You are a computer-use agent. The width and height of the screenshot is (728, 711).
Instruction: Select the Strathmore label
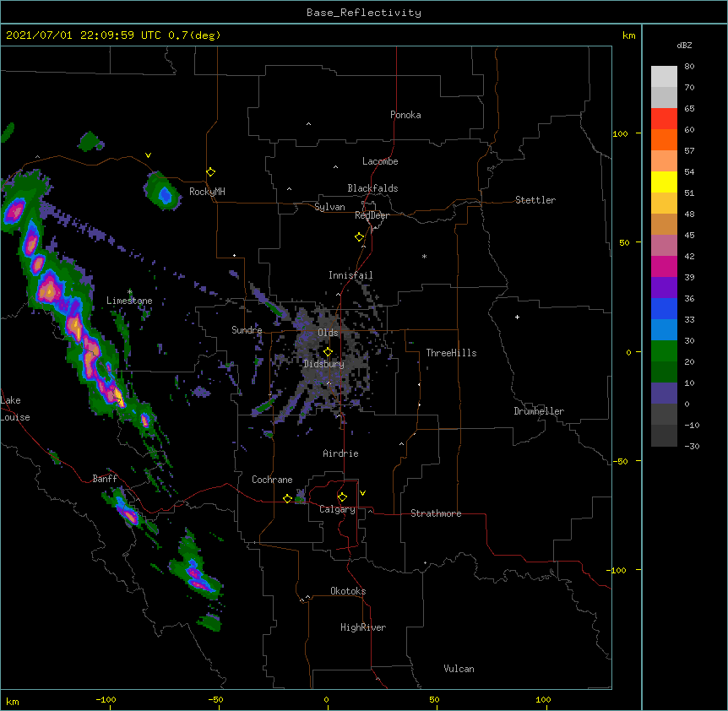tap(436, 513)
